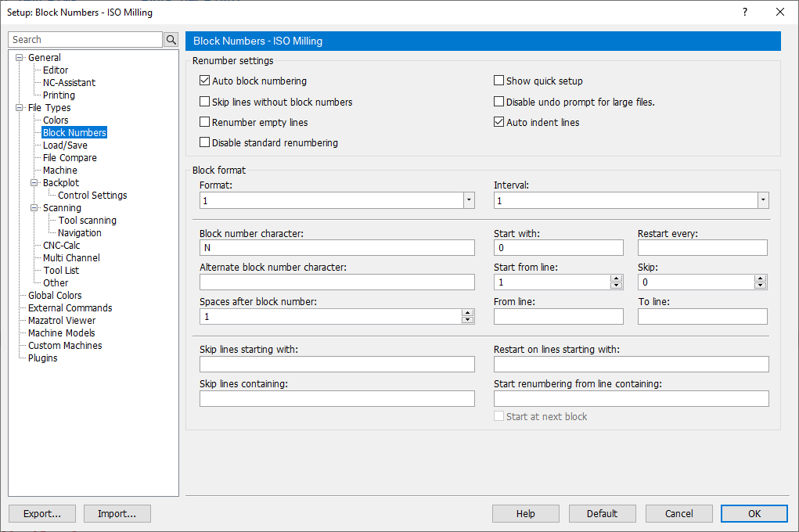Viewport: 799px width, 532px height.
Task: Collapse the Backplot tree node
Action: pyautogui.click(x=34, y=182)
